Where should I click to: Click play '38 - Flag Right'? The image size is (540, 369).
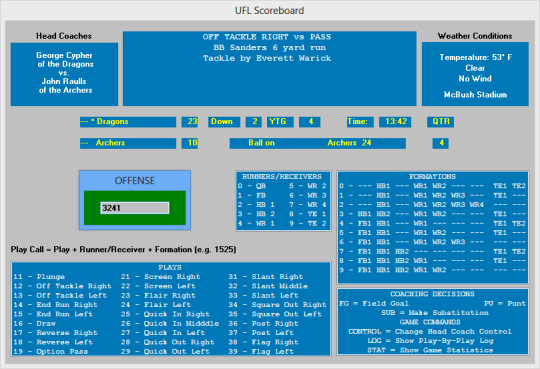[263, 342]
